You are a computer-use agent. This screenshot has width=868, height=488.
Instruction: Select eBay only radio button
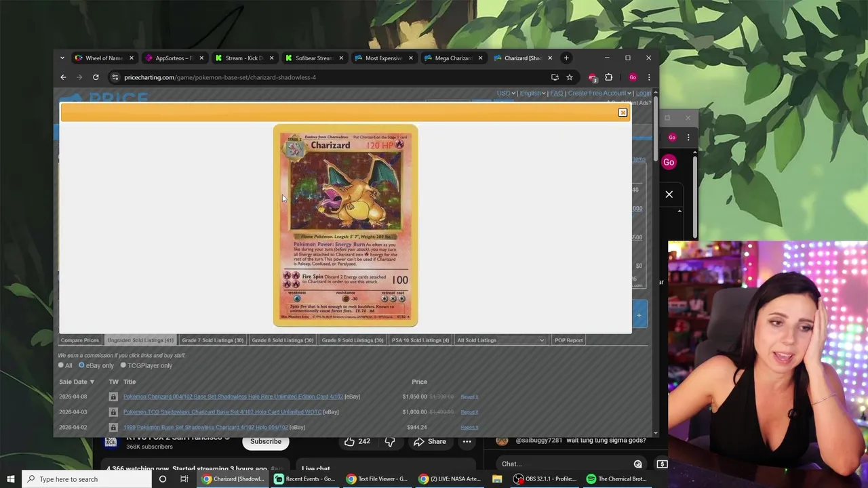[81, 365]
